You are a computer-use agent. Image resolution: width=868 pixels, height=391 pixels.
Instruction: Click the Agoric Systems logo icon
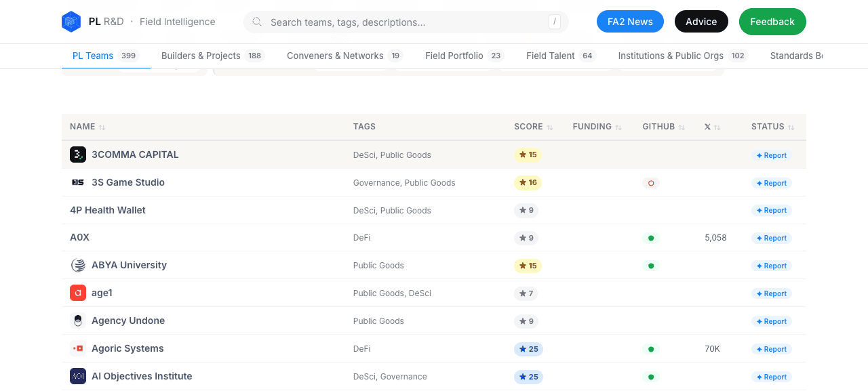tap(78, 348)
